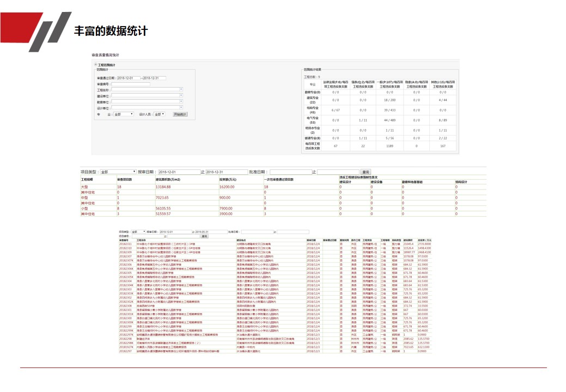
Task: Click 中型 row label in scale table
Action: point(84,198)
